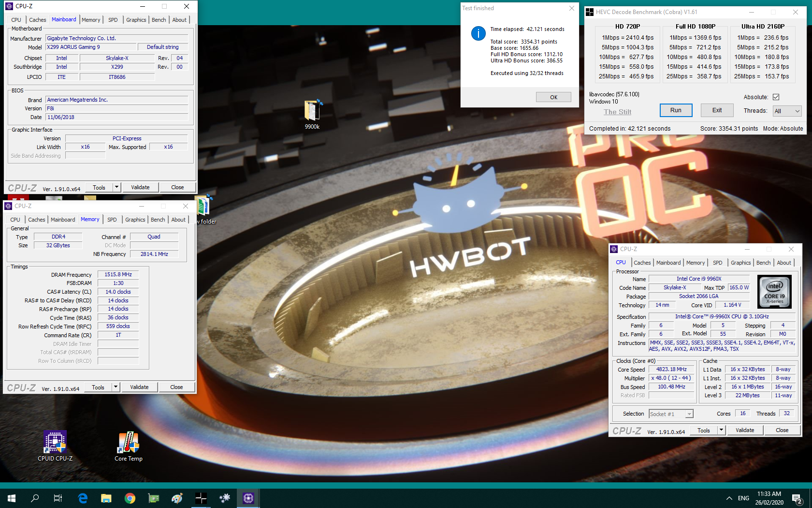Click Tools button in Memory window
Viewport: 812px width, 508px height.
[x=98, y=387]
